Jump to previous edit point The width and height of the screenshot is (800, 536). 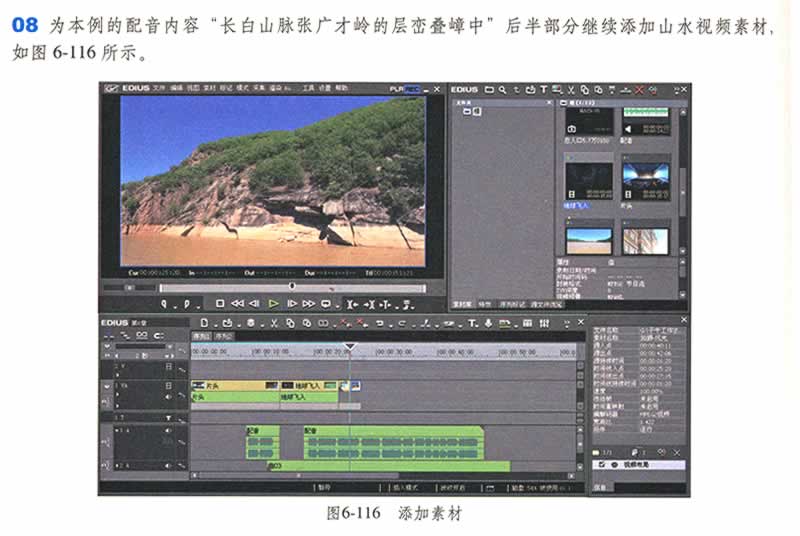(352, 304)
